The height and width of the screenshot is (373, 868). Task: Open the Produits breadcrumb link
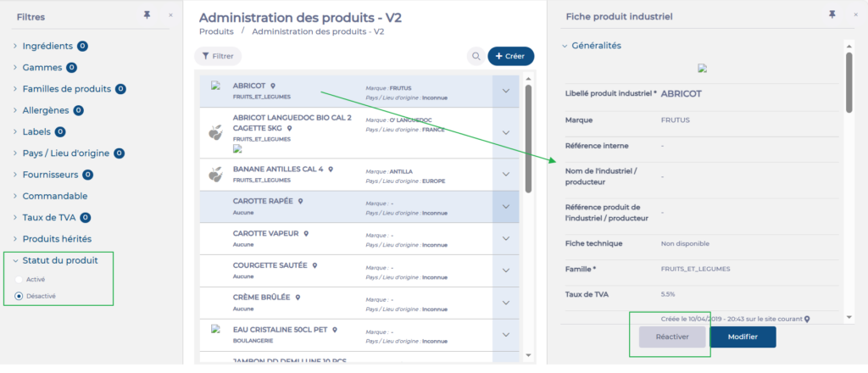pos(216,31)
